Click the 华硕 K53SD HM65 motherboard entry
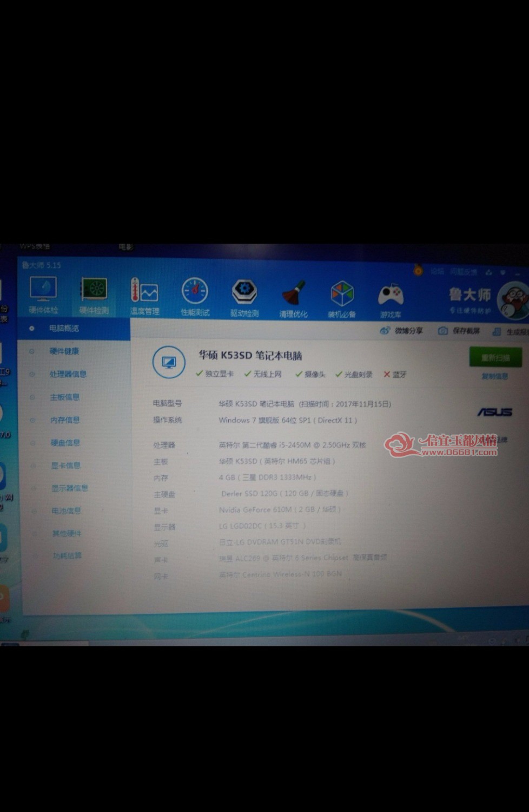 (277, 461)
